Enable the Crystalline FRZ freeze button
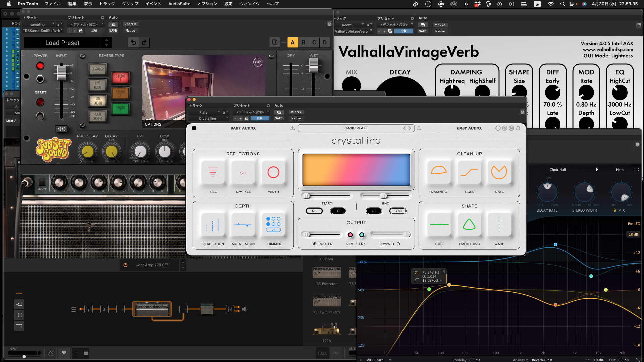The height and width of the screenshot is (362, 644). (x=362, y=235)
